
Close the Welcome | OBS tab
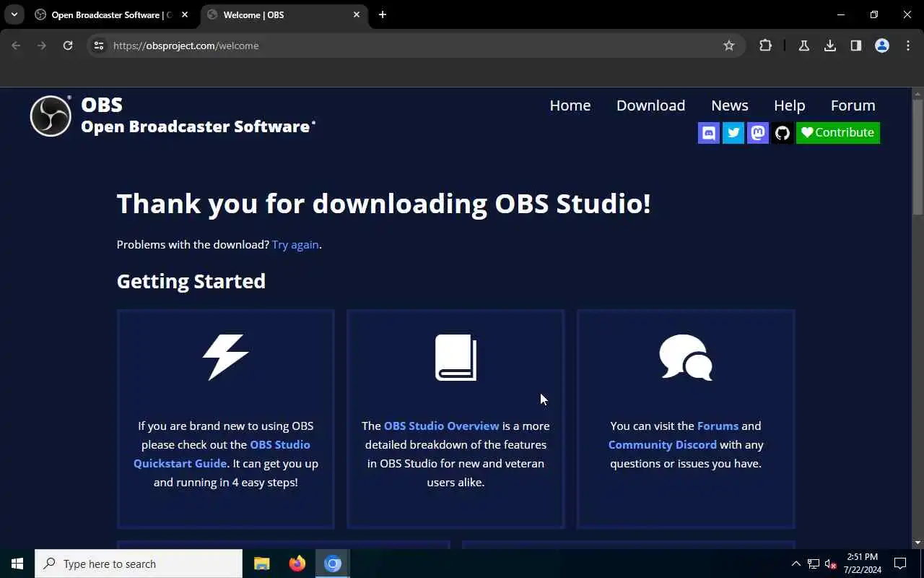pos(357,14)
